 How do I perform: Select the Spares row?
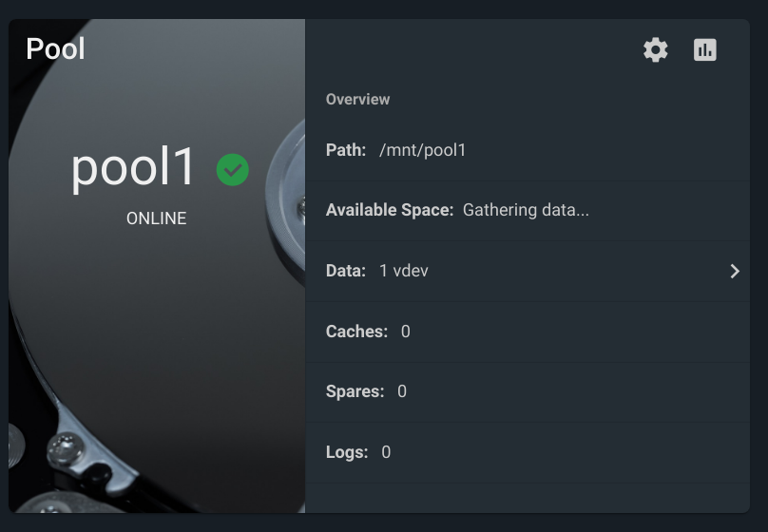tap(528, 392)
